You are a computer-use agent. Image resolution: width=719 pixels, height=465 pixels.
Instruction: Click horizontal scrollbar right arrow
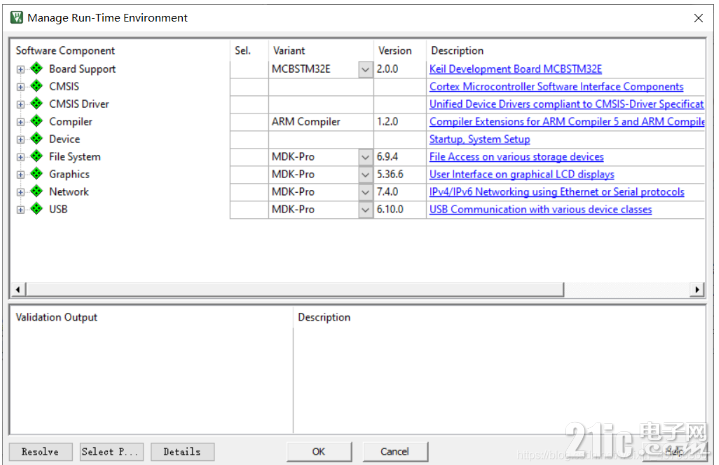(697, 289)
